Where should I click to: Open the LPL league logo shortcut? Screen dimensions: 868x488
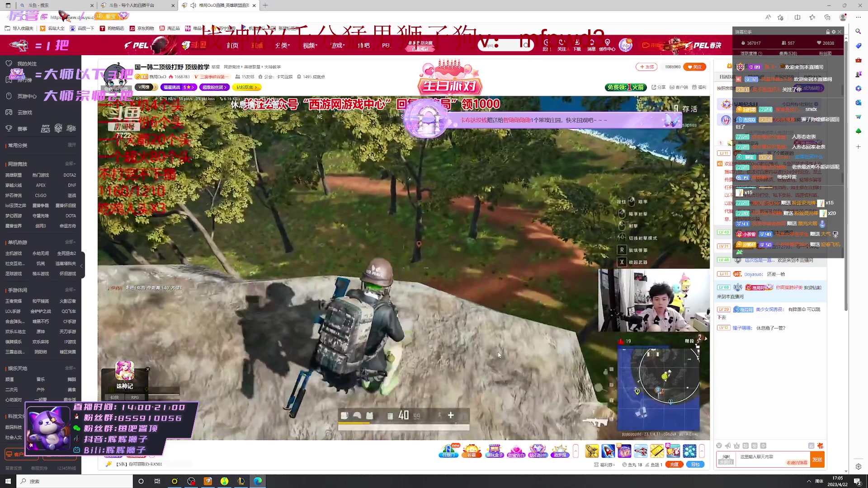coord(45,128)
